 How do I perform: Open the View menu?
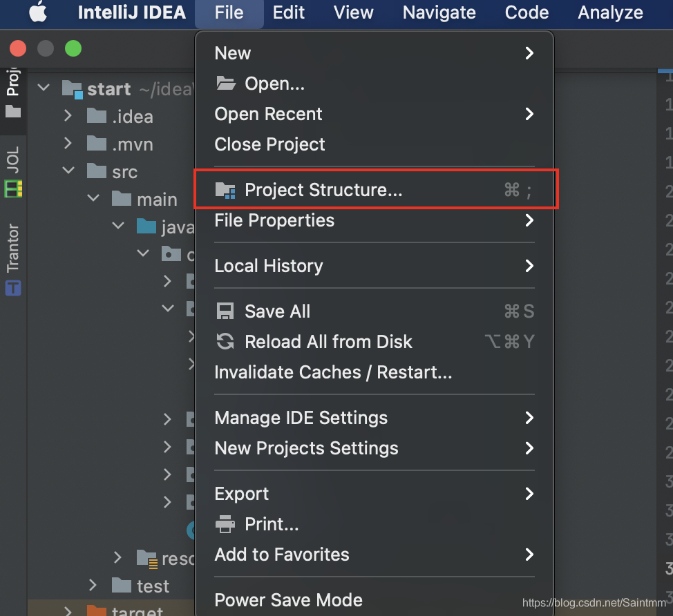(353, 12)
